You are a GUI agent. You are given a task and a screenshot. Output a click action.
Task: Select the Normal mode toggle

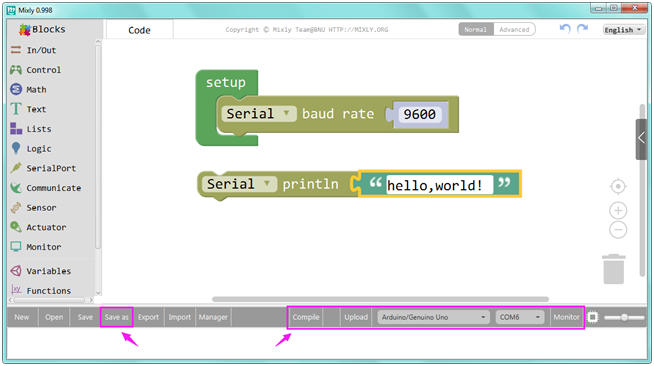tap(476, 30)
